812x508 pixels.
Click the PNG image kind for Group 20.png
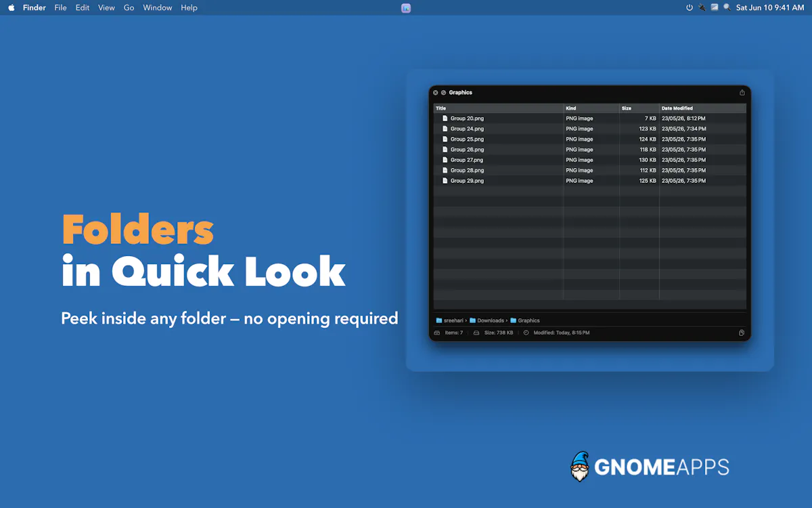tap(579, 119)
